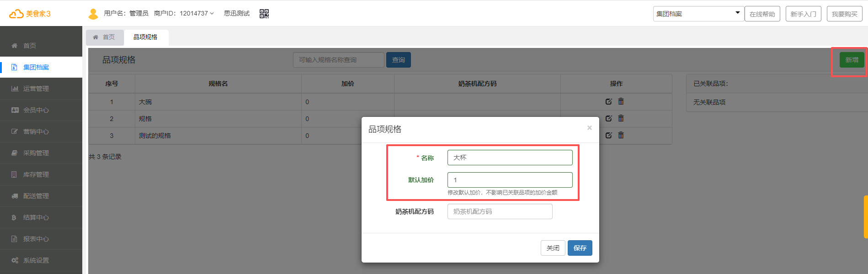Click the green 新增 button
The height and width of the screenshot is (274, 868).
[x=851, y=60]
